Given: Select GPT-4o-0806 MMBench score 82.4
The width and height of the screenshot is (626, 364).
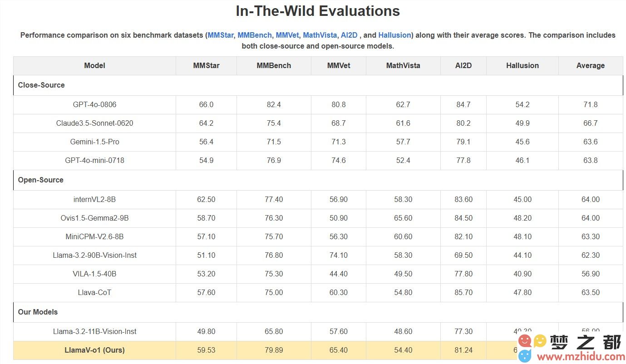Looking at the screenshot, I should click(274, 104).
